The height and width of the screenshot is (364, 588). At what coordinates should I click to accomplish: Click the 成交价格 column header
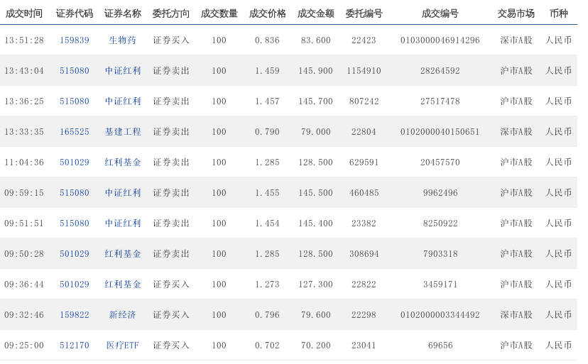pyautogui.click(x=268, y=14)
